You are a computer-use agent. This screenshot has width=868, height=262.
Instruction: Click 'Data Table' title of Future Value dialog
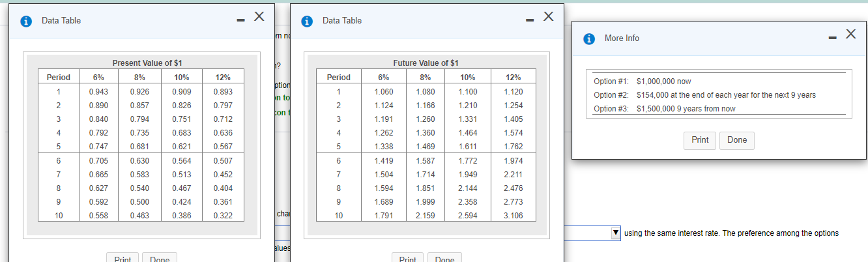[342, 21]
